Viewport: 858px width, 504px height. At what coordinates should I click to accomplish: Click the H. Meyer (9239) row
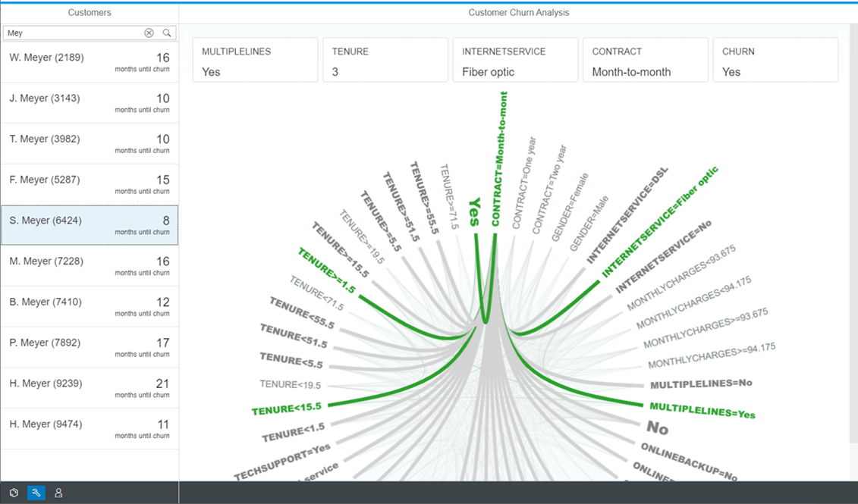click(x=90, y=389)
